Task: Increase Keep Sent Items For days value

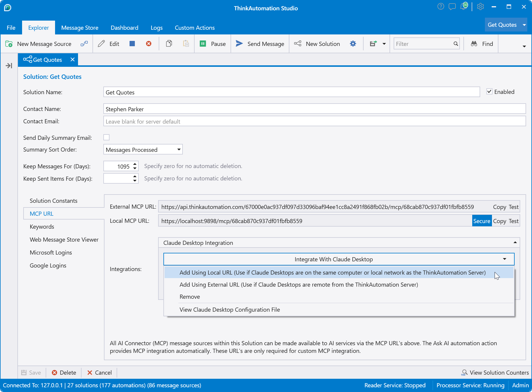Action: pos(135,176)
